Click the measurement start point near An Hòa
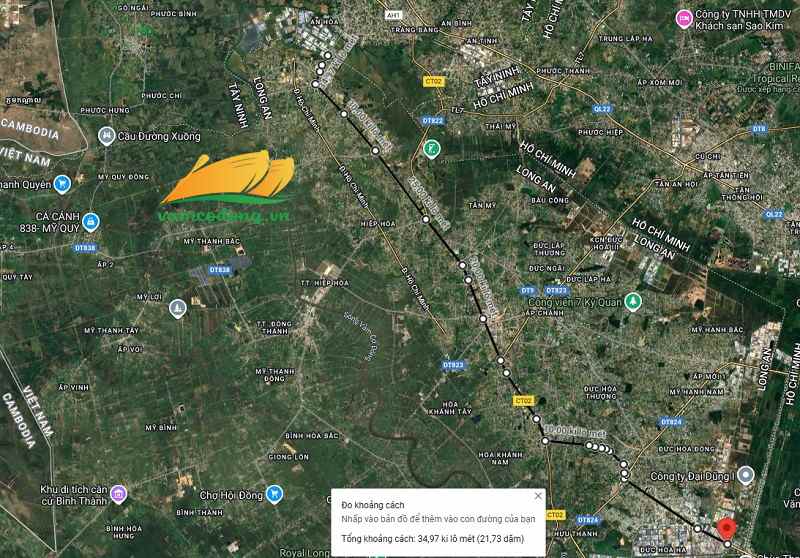This screenshot has height=558, width=800. [328, 55]
